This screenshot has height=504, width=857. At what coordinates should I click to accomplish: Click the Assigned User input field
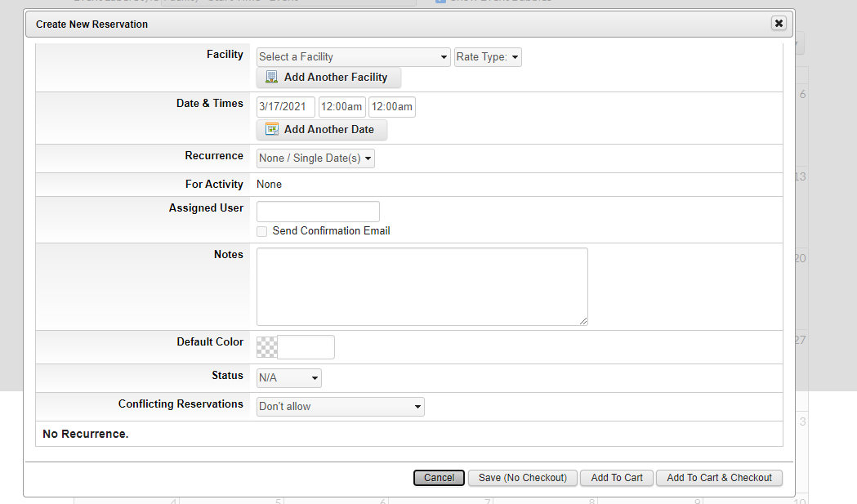pos(318,212)
